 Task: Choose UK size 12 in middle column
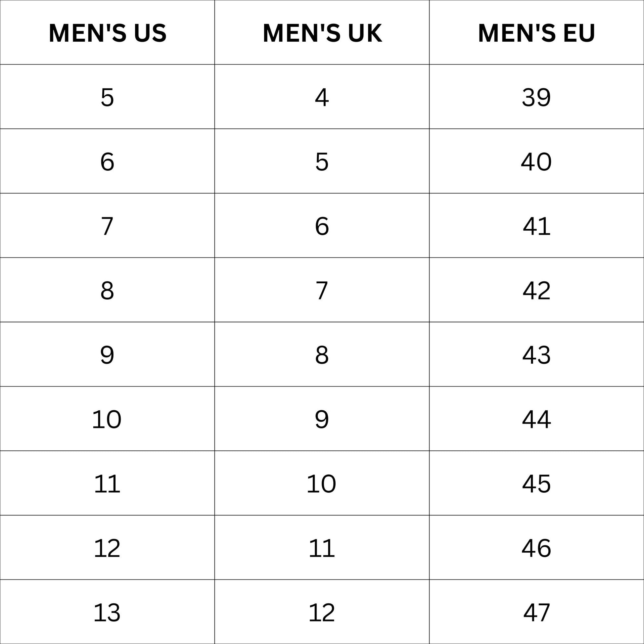[322, 613]
